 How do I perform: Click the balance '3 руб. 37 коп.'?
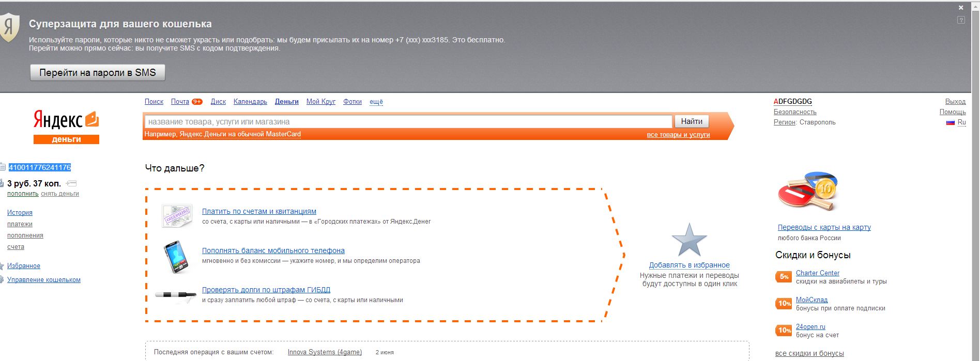click(x=34, y=183)
